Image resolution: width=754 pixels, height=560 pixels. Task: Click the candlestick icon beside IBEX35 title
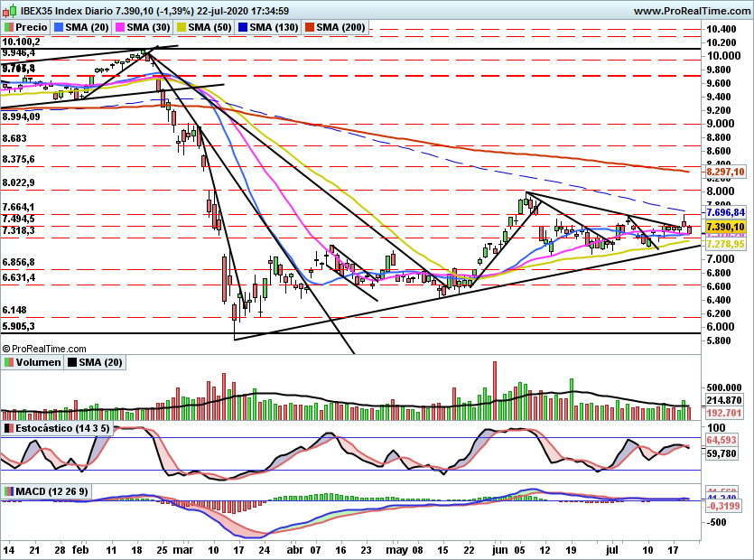coord(11,10)
